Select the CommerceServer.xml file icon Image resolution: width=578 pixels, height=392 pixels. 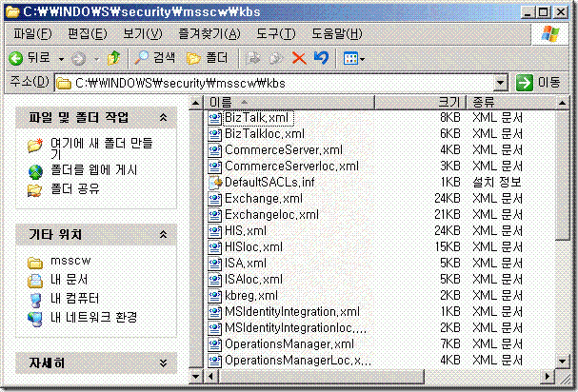tap(214, 150)
